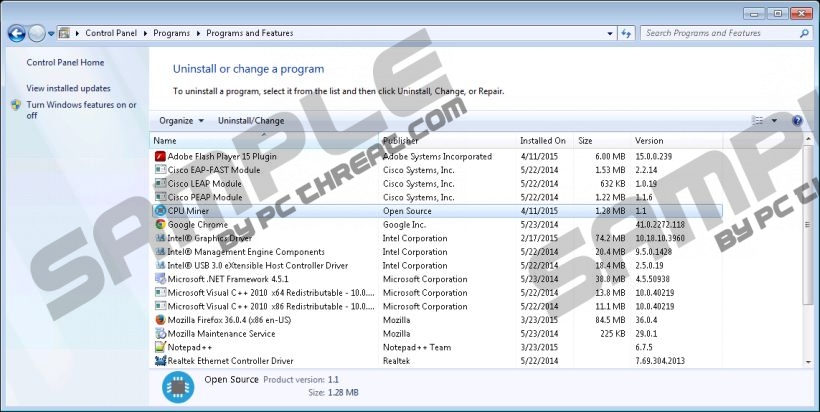Sort by the Name column header

264,141
